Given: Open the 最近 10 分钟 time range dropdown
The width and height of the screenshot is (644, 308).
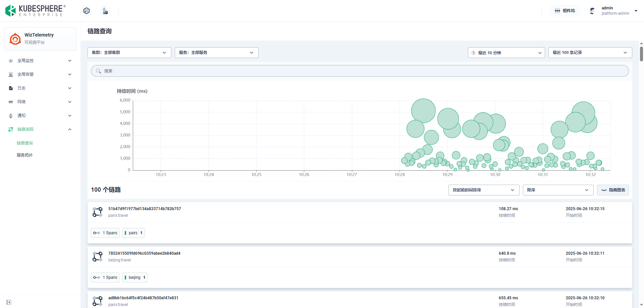Looking at the screenshot, I should [x=506, y=53].
